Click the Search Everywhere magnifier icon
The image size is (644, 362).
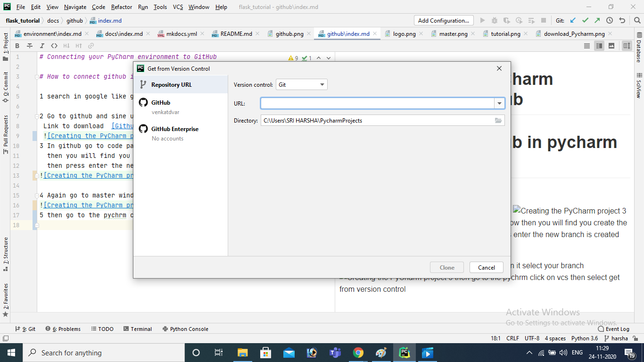tap(637, 20)
